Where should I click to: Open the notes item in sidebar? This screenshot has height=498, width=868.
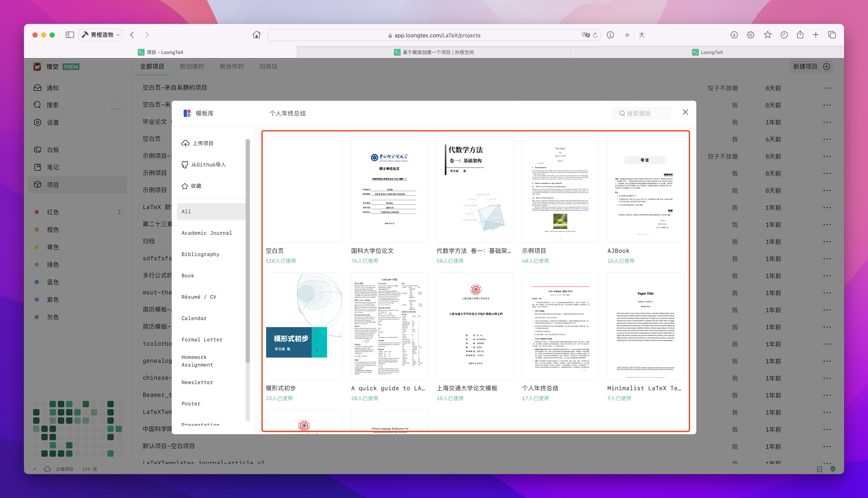[53, 167]
